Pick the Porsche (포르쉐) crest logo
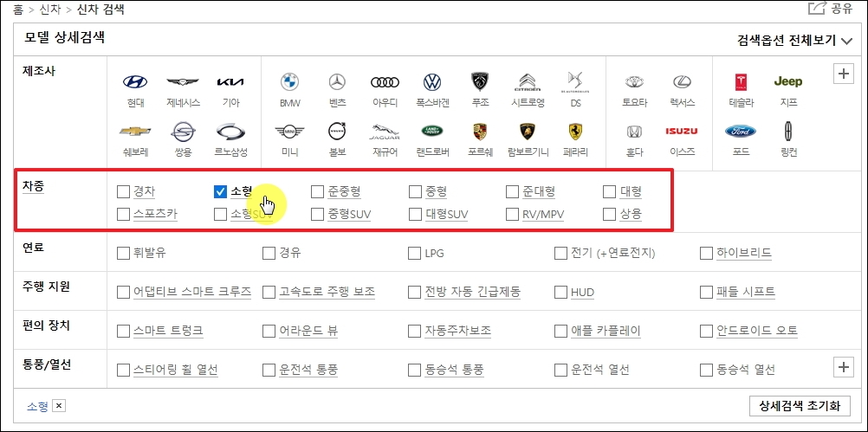Viewport: 868px width, 432px height. click(x=480, y=131)
